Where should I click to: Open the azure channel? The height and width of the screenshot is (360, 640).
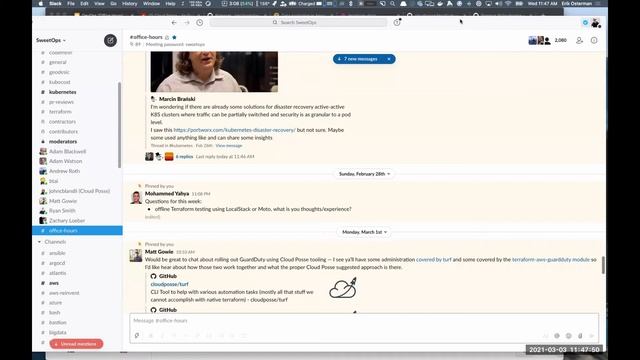click(x=56, y=303)
